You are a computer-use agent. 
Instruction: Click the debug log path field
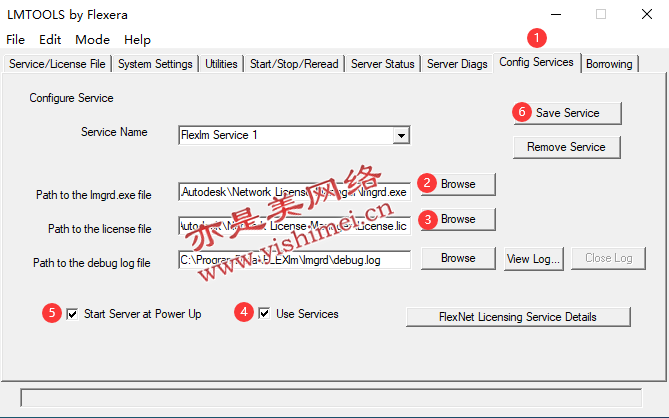294,260
